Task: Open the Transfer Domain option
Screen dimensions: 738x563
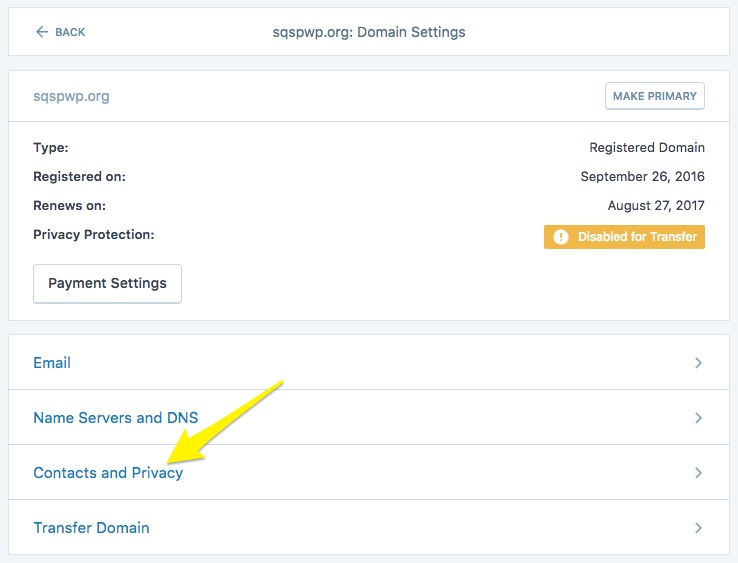Action: click(x=91, y=528)
